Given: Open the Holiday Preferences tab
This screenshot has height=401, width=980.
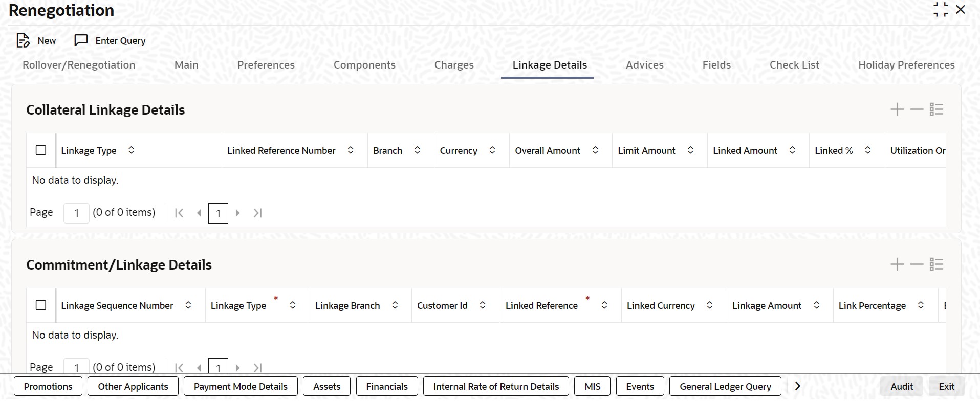Looking at the screenshot, I should click(x=906, y=65).
